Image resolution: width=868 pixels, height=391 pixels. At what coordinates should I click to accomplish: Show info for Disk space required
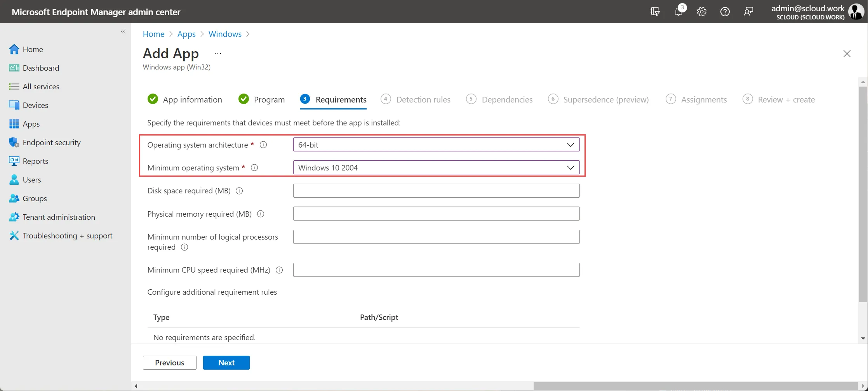(239, 191)
